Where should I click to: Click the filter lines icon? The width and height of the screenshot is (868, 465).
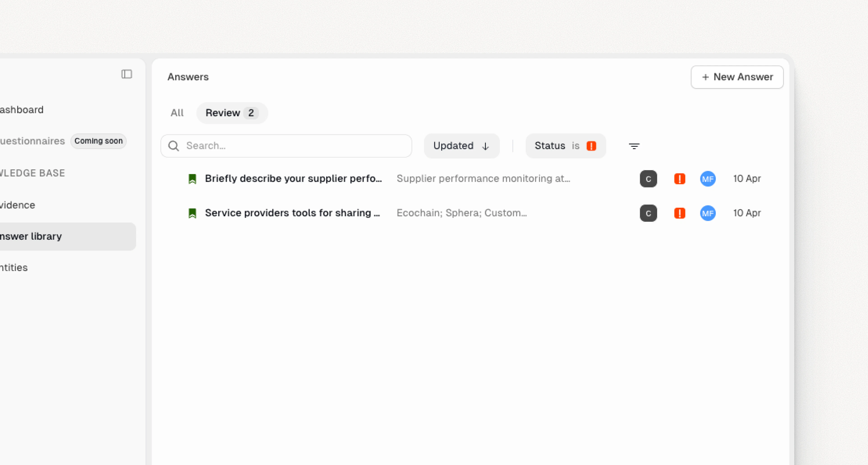pos(634,146)
